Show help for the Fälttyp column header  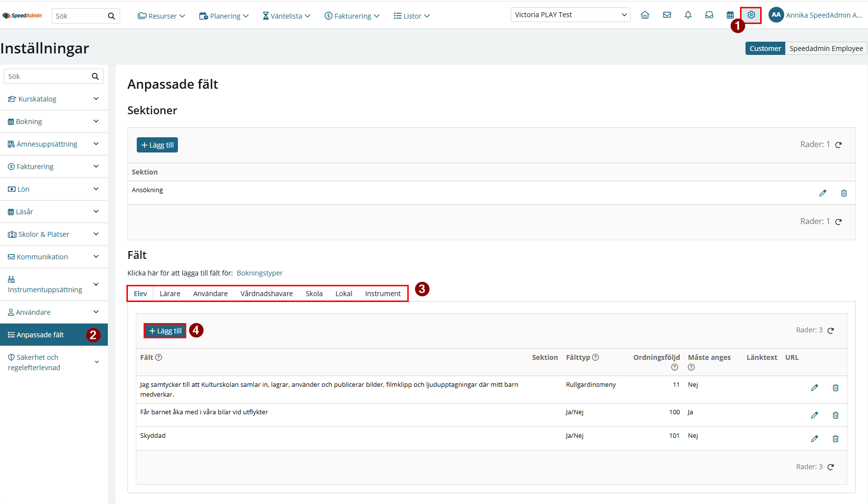click(x=595, y=357)
